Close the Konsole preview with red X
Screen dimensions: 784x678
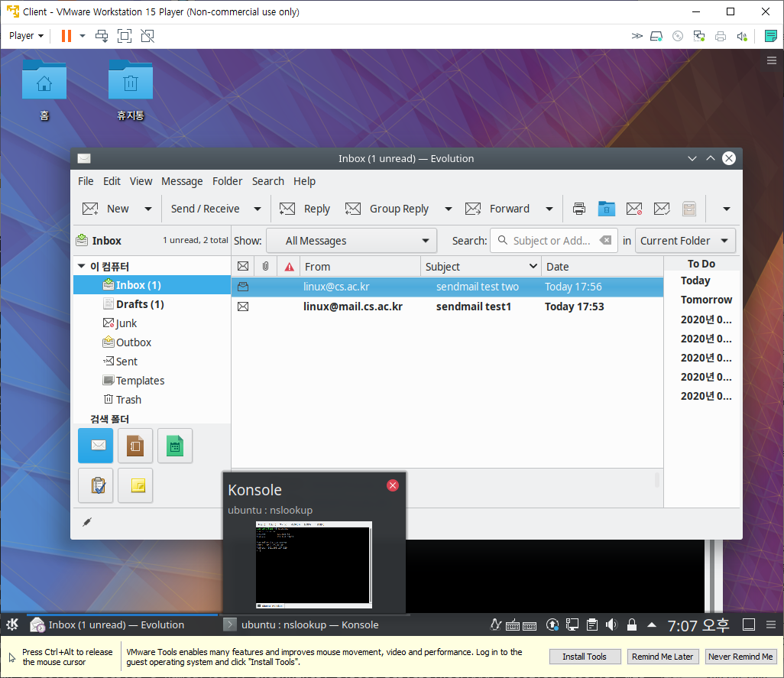[x=393, y=485]
